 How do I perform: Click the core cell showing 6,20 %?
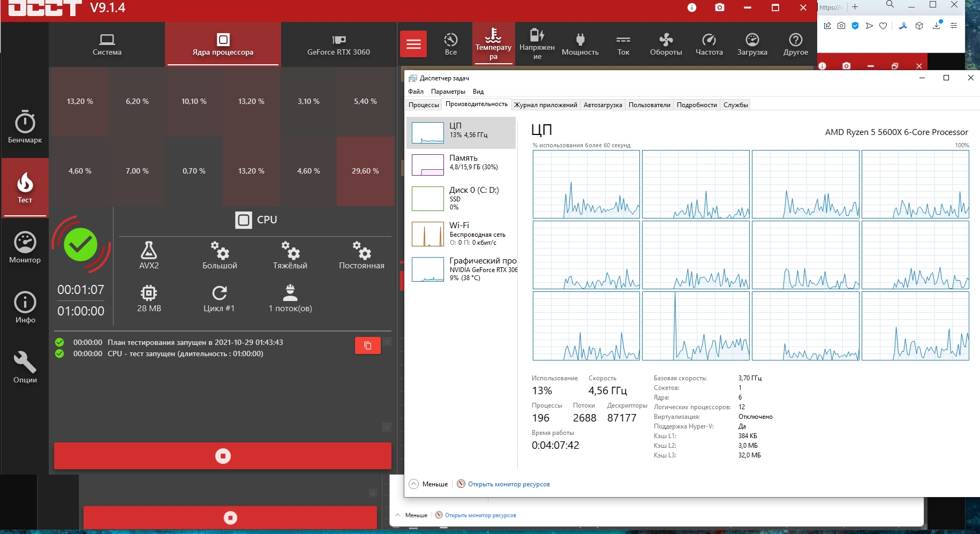137,102
